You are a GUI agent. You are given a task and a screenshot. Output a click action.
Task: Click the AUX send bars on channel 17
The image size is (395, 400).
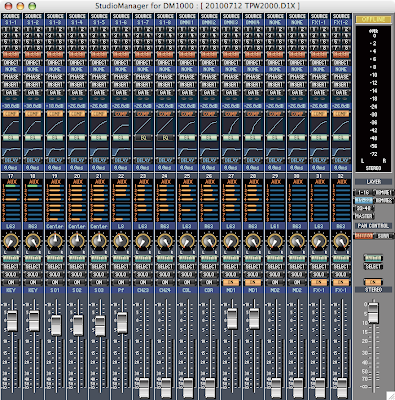click(11, 203)
